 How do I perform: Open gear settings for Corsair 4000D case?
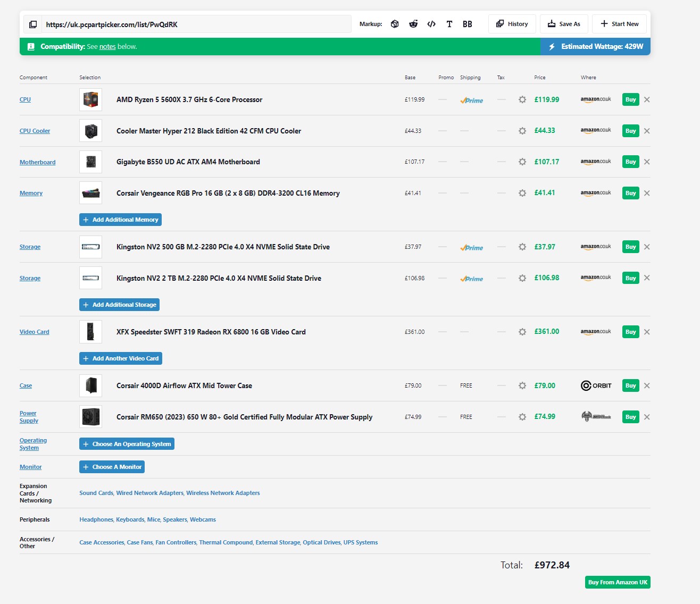[522, 386]
